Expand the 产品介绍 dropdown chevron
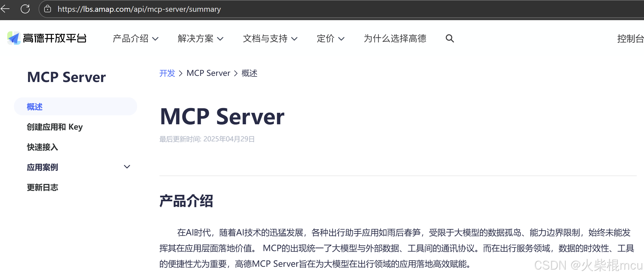Screen dimensions: 644x276 coord(155,39)
